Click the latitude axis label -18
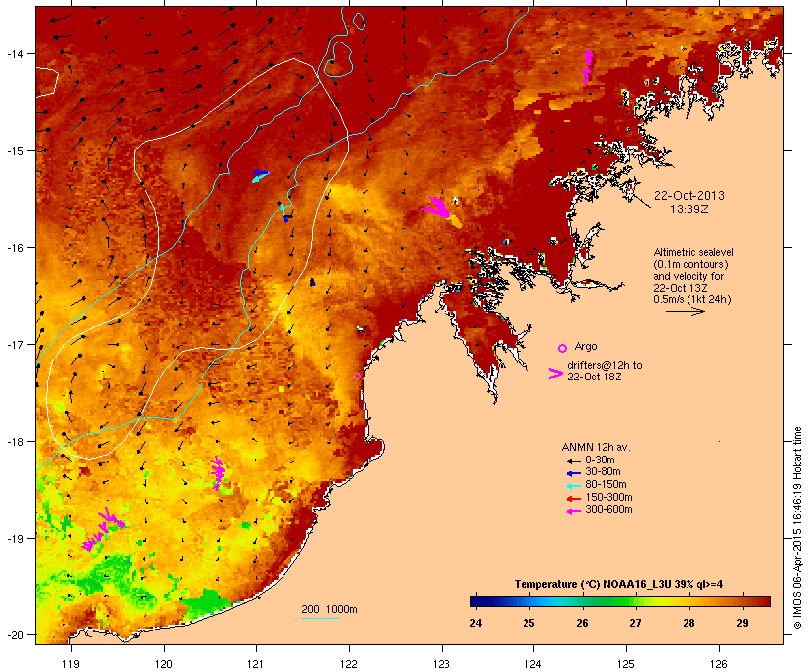 click(x=14, y=442)
